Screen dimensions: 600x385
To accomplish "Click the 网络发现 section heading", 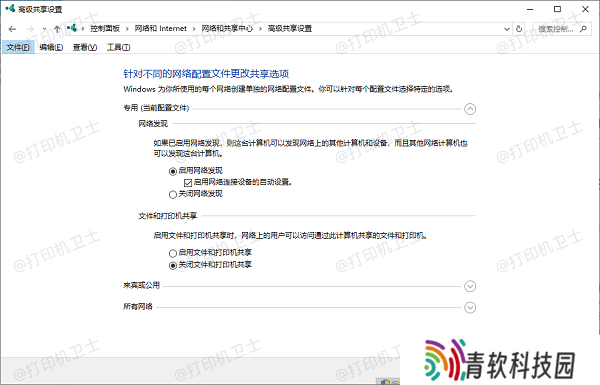I will point(153,124).
